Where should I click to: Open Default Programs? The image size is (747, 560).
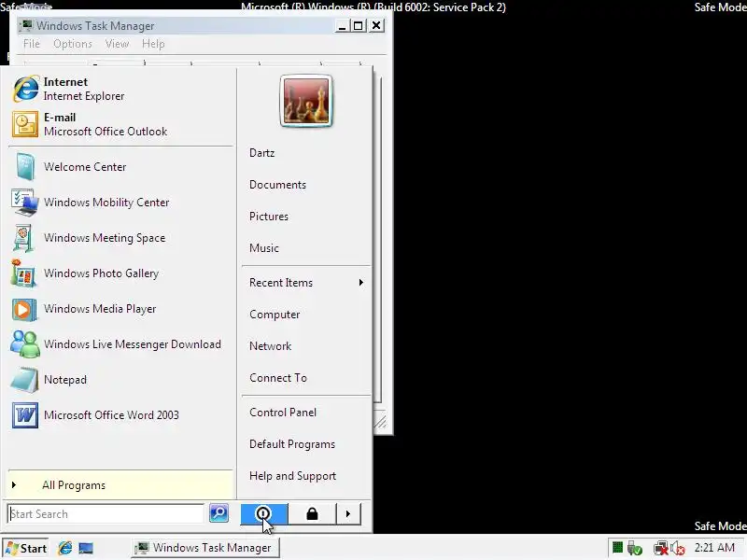pos(306,444)
